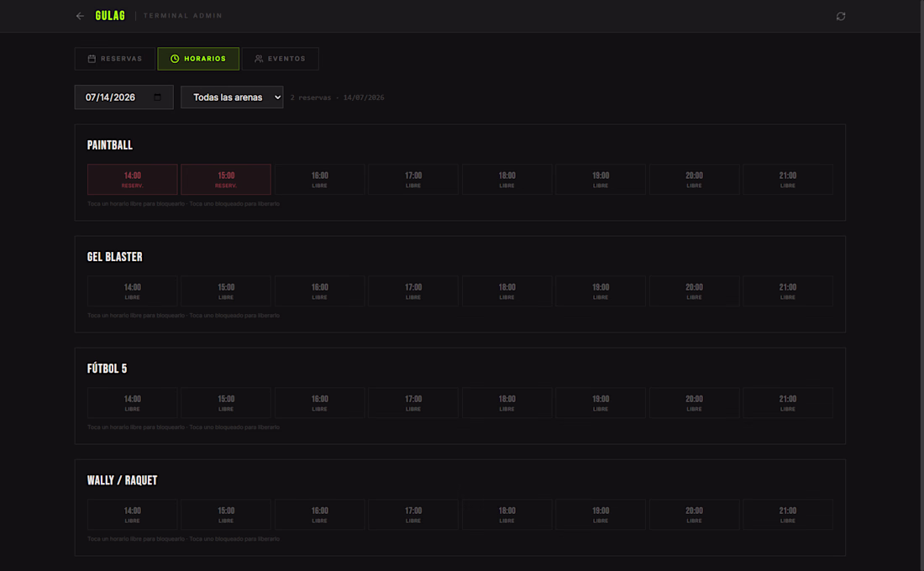Toggle the Paintball 19:00 slot

[x=601, y=179]
